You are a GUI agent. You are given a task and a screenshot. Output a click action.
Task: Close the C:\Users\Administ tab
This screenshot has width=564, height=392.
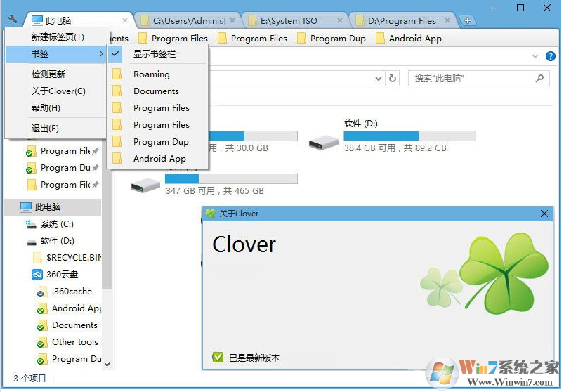[x=232, y=20]
